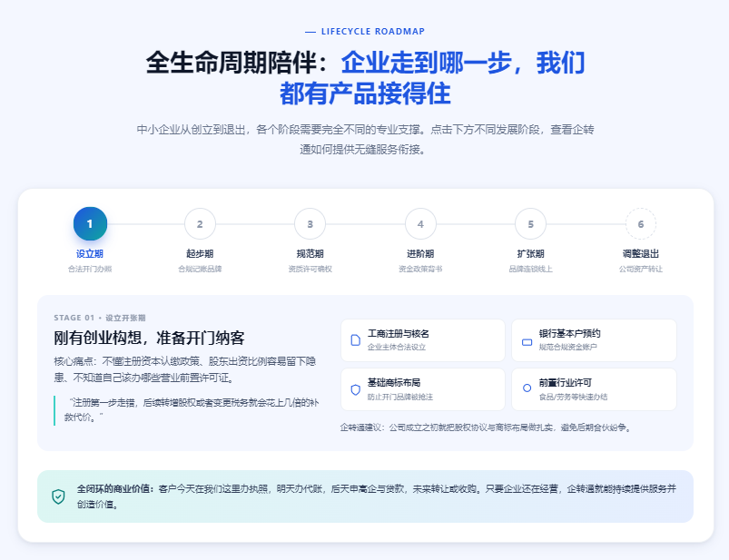This screenshot has width=729, height=560.
Task: Click the 扩张期 stage label
Action: click(530, 254)
